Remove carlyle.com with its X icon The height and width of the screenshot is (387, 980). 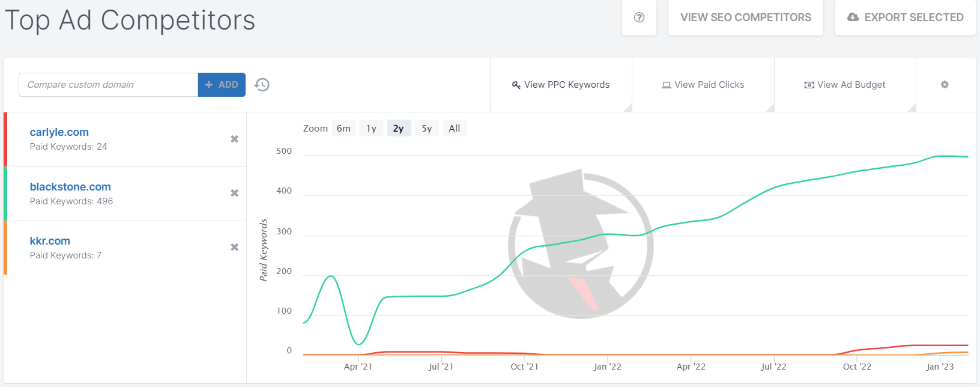[x=235, y=139]
